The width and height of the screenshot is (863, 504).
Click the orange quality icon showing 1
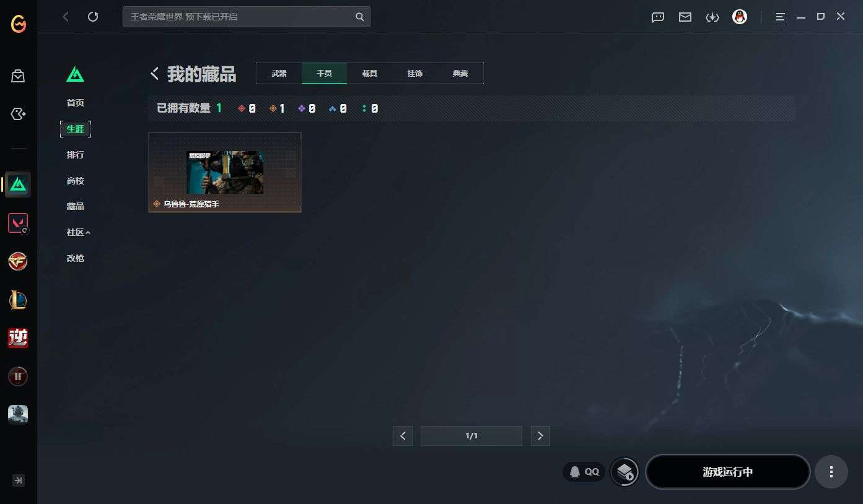tap(273, 108)
